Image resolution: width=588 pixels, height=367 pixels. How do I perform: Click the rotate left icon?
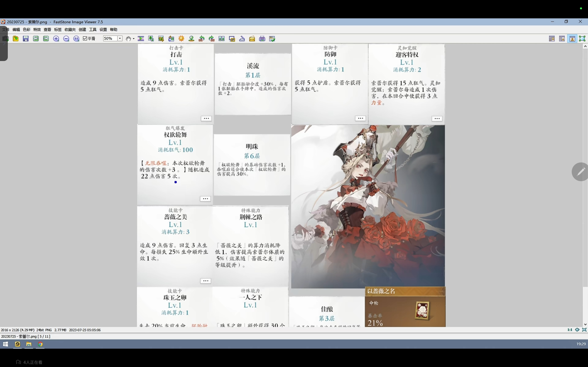201,39
